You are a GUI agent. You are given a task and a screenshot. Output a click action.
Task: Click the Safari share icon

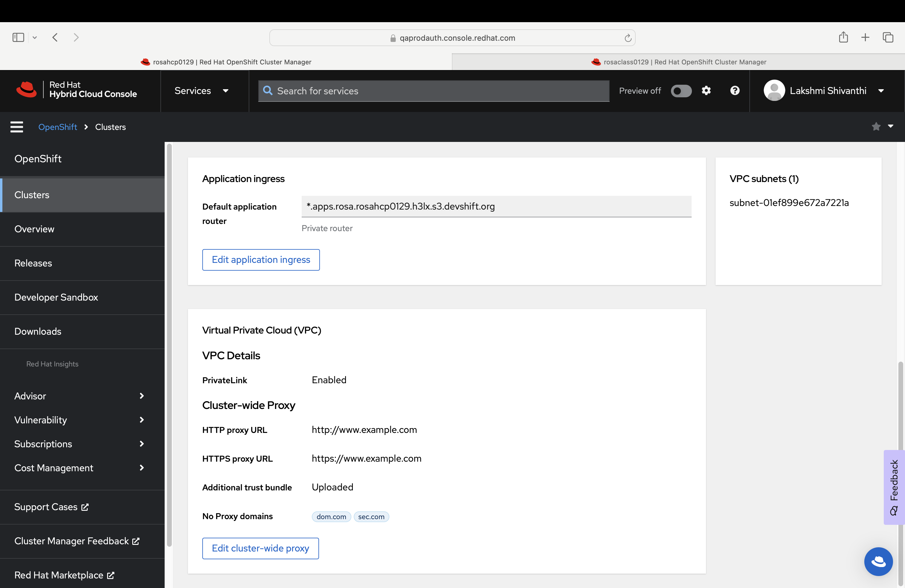tap(843, 37)
